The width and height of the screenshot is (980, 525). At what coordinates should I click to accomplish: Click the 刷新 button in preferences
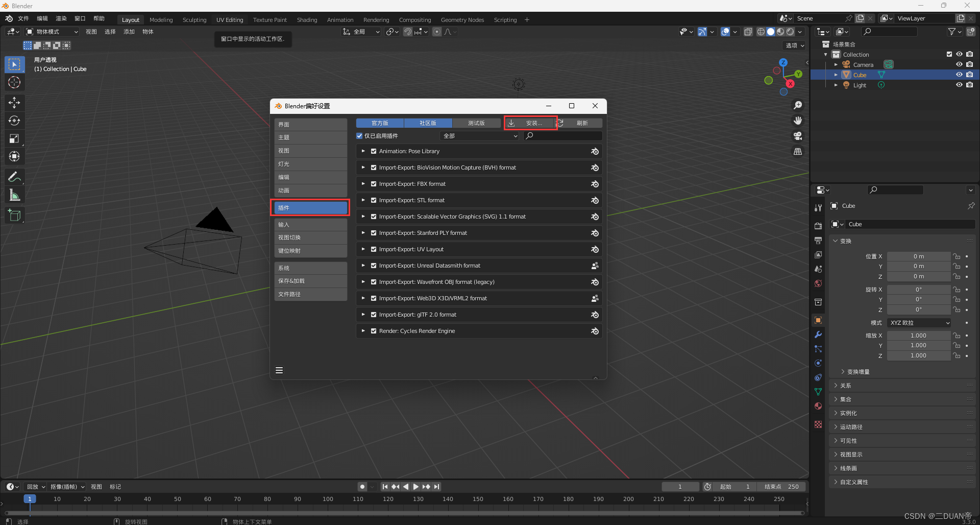point(582,123)
